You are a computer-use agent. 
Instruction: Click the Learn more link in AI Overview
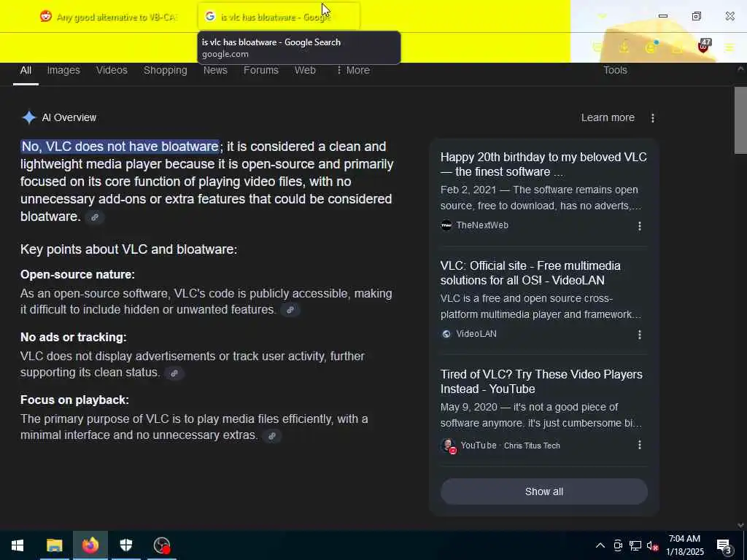(608, 117)
